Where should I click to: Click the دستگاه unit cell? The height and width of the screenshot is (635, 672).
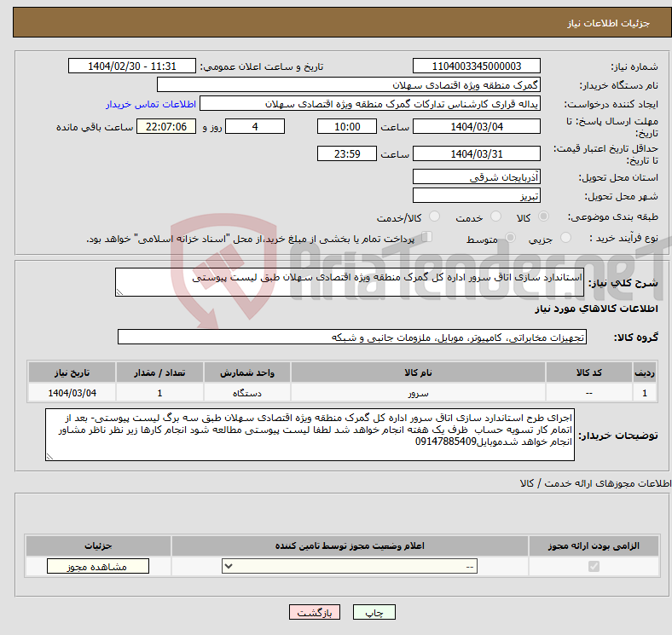[247, 393]
